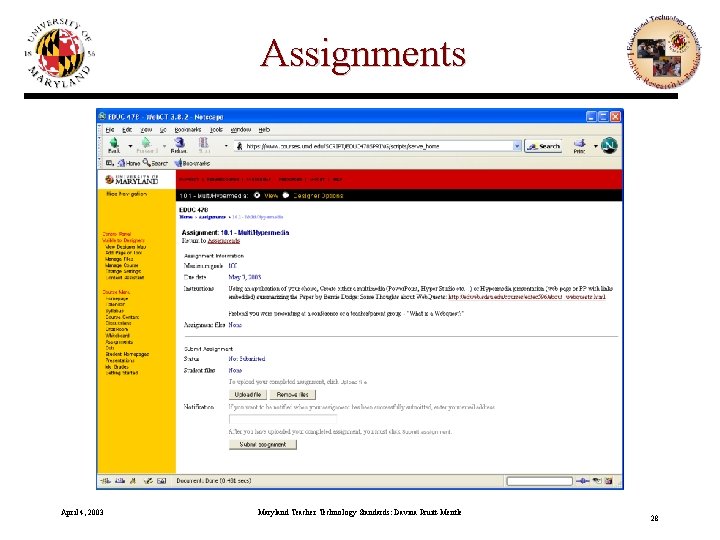720x540 pixels.
Task: Click Student Homepages in the Course Menu
Action: click(x=127, y=354)
